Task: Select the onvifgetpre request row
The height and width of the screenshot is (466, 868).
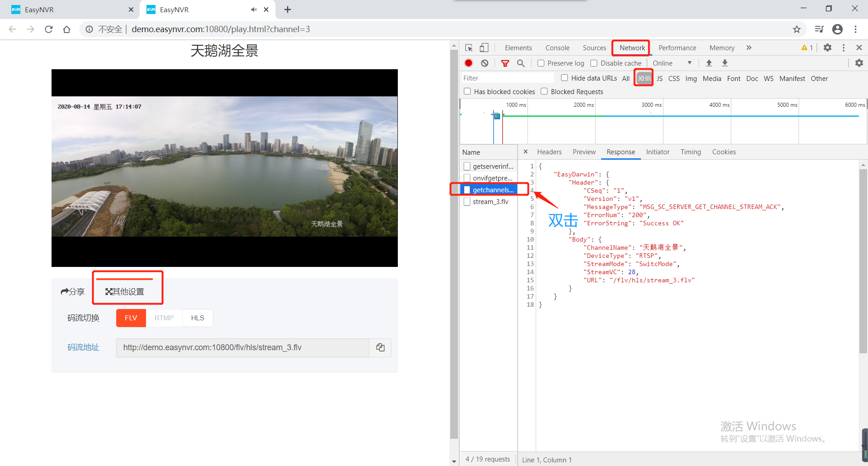Action: [489, 178]
